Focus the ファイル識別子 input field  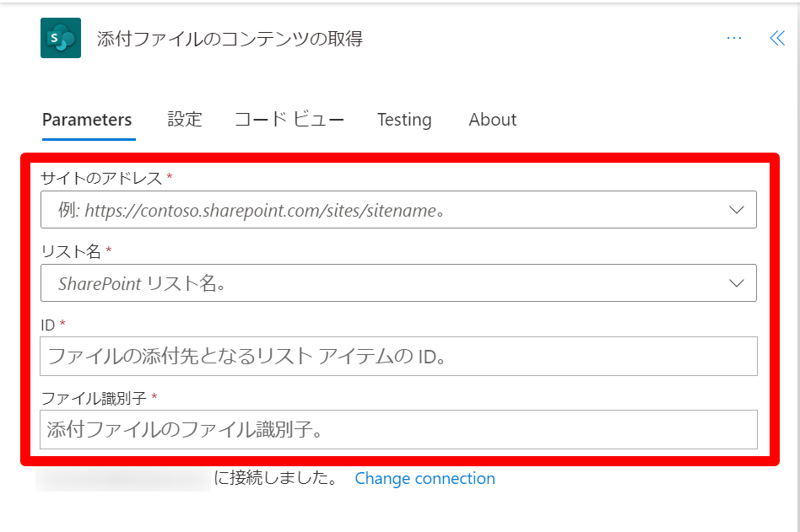click(398, 429)
